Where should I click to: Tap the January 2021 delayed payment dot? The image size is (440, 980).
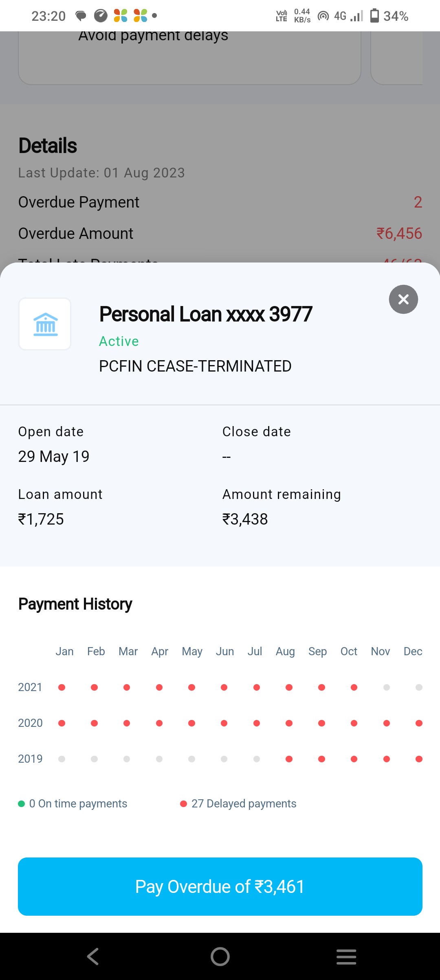[x=62, y=687]
